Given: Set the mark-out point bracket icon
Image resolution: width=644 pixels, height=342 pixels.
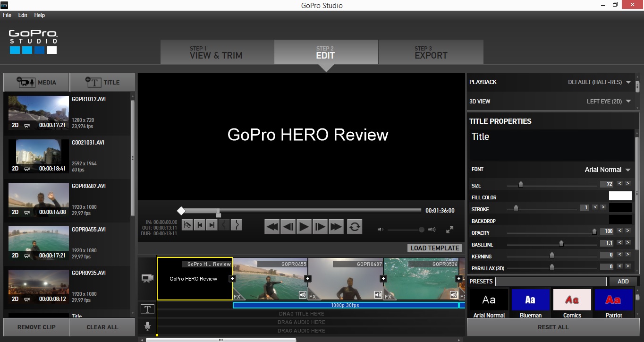Looking at the screenshot, I should tap(237, 225).
